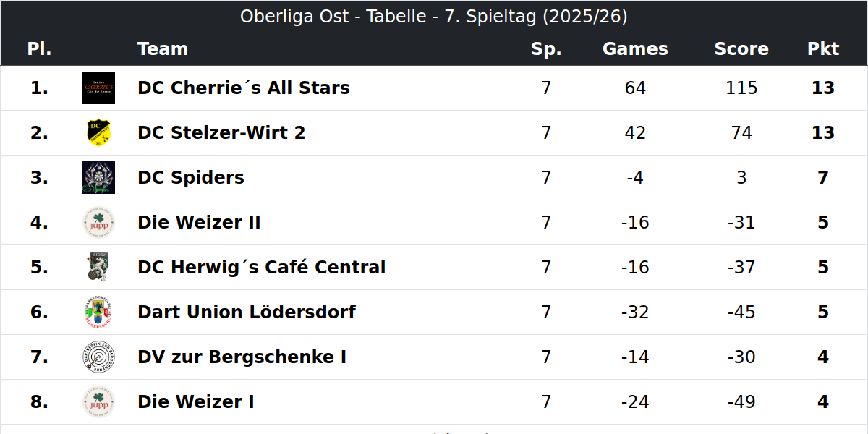Screen dimensions: 868x434
Task: Select the Team column header
Action: coord(163,49)
